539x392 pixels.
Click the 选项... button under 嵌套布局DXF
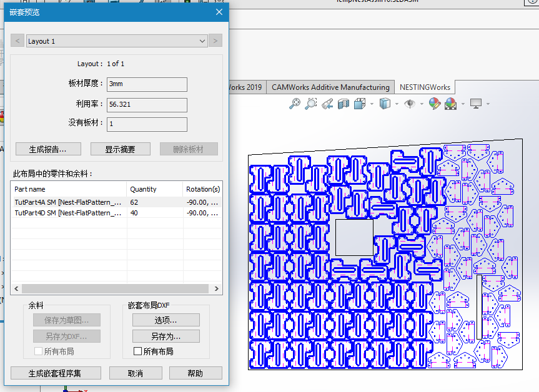point(166,320)
